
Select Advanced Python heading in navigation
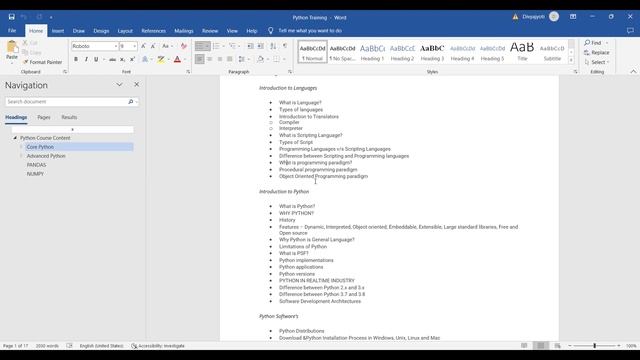tap(46, 156)
